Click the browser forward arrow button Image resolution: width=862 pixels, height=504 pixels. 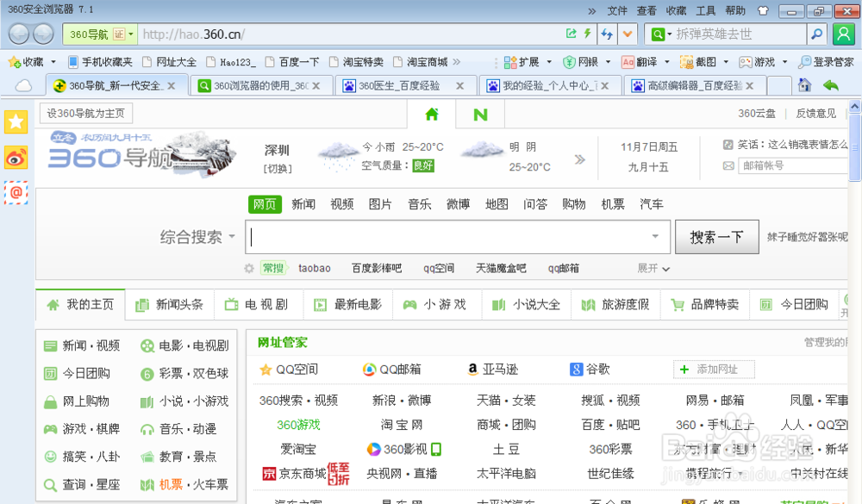(x=43, y=34)
